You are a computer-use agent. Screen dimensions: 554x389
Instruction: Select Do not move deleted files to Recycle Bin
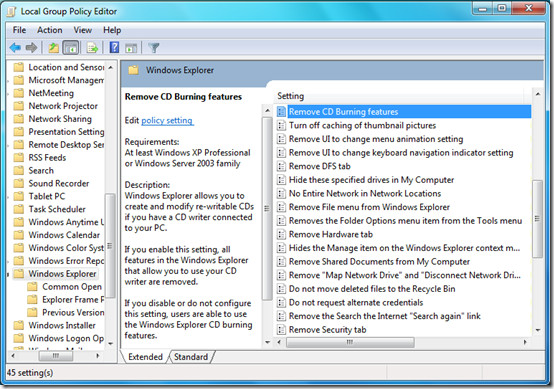pos(372,289)
